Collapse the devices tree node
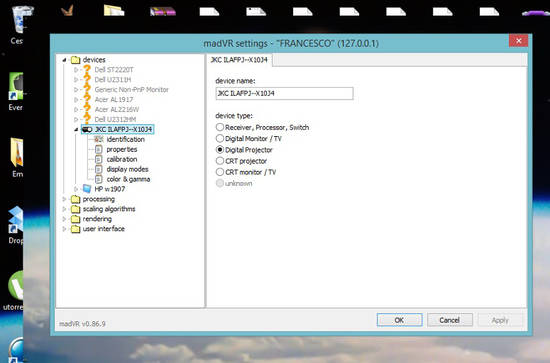550x363 pixels. (65, 60)
